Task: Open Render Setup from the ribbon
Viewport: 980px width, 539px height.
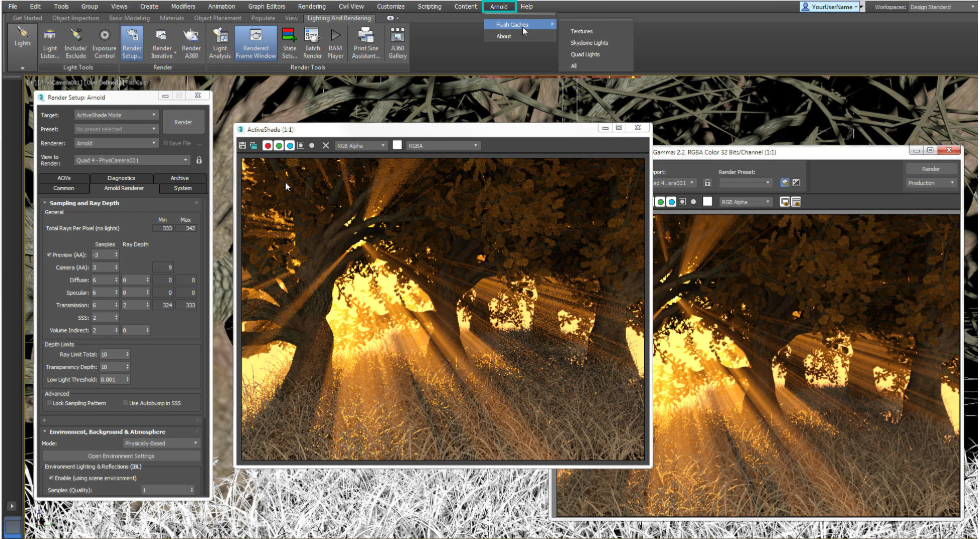Action: click(x=132, y=43)
